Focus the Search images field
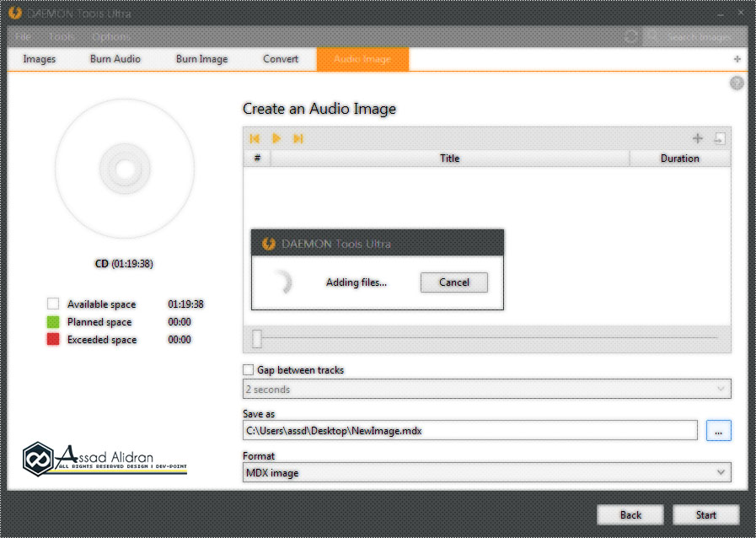 (x=694, y=36)
